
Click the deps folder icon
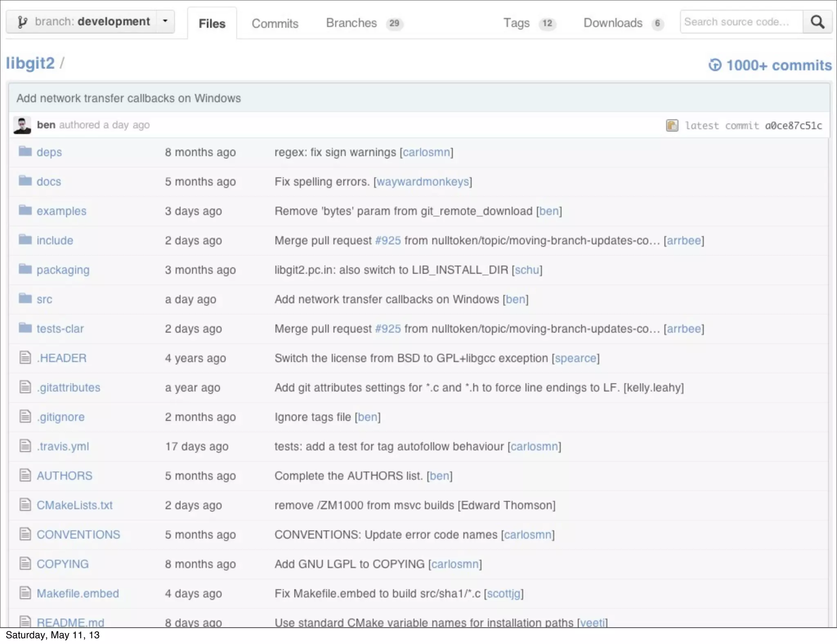pos(25,152)
